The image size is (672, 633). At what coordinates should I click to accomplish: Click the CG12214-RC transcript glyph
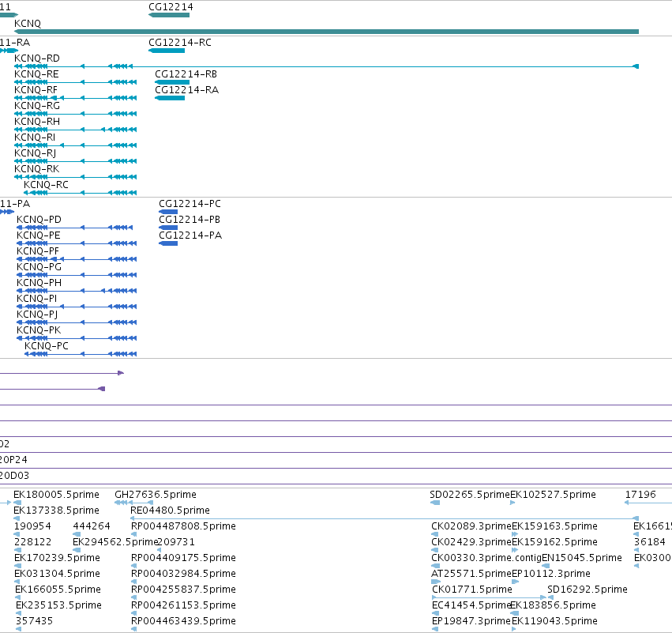coord(167,51)
